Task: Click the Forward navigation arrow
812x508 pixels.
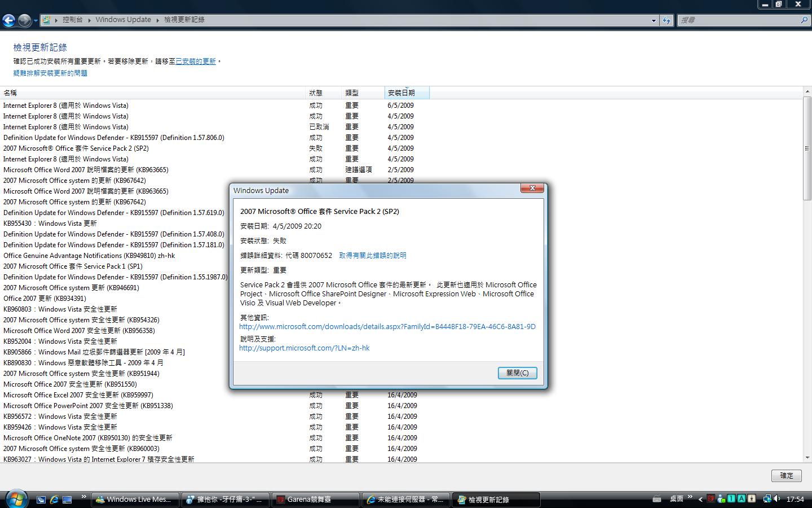Action: (x=24, y=21)
